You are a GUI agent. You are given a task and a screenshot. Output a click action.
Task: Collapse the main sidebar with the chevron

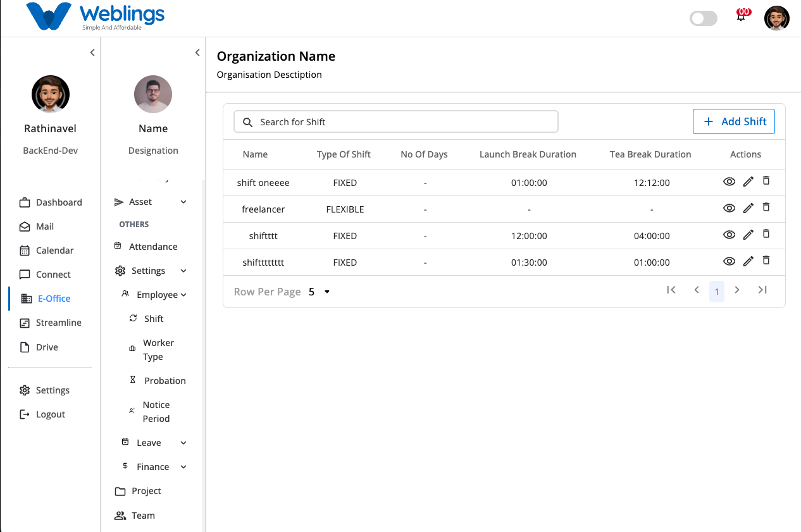coord(92,53)
